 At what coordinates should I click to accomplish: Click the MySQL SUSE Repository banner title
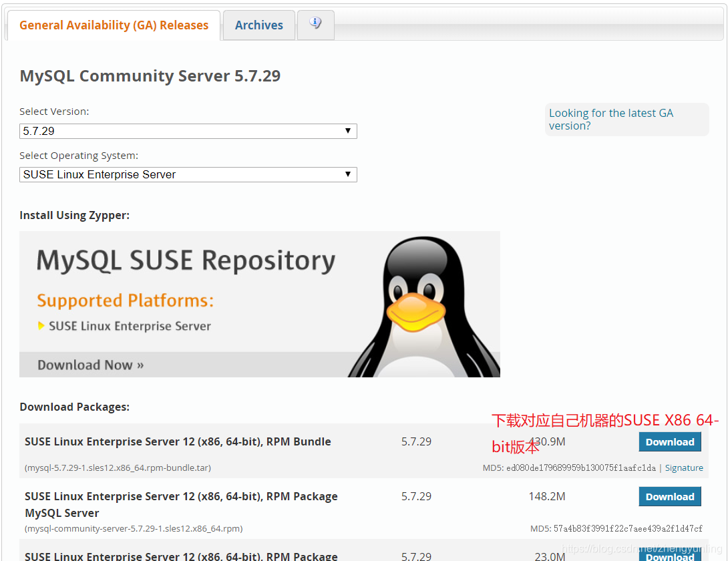[x=186, y=260]
